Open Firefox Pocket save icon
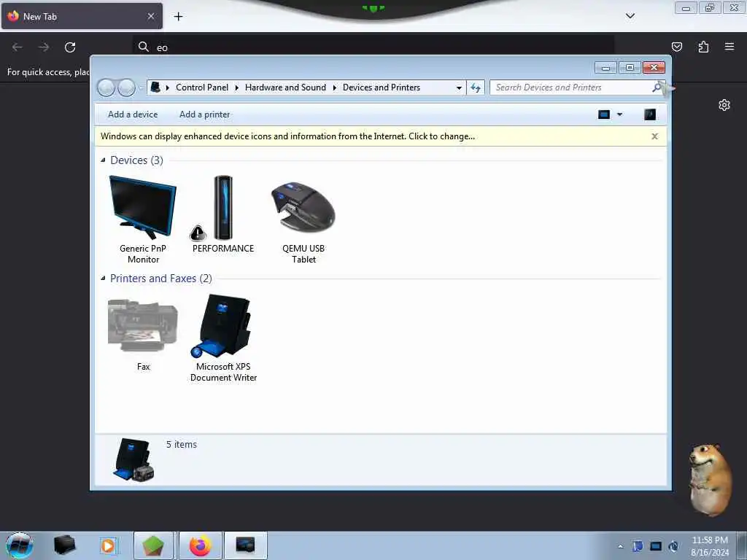The width and height of the screenshot is (747, 560). click(x=676, y=47)
